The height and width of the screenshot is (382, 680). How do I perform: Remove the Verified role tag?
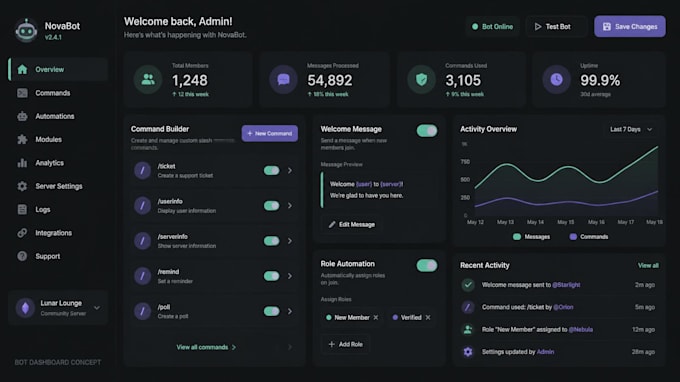coord(428,317)
